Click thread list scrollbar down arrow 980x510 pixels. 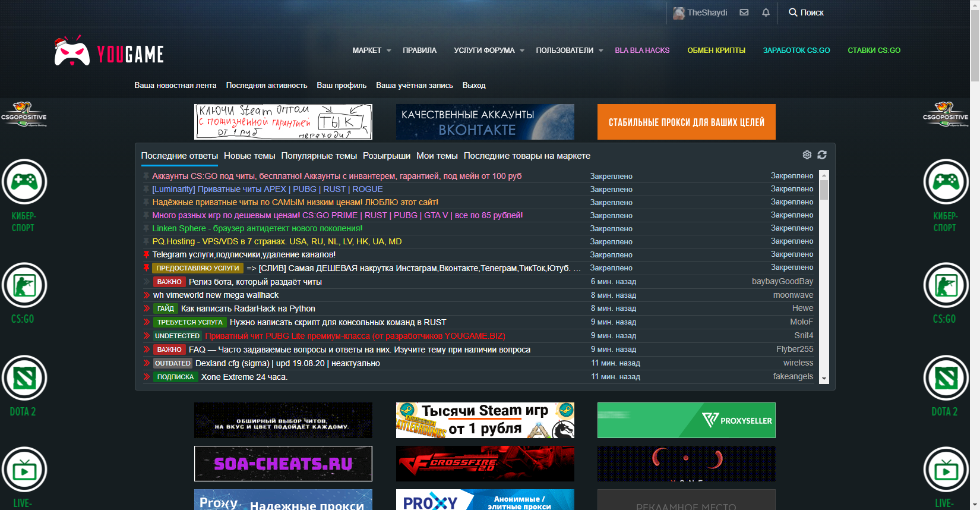point(824,379)
